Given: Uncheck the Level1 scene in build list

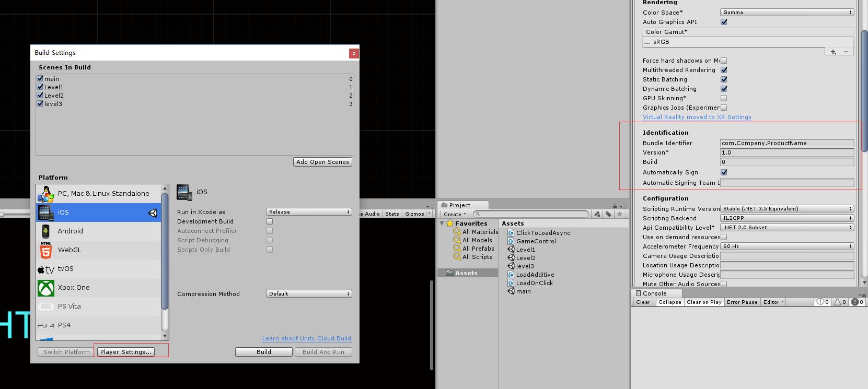Looking at the screenshot, I should click(x=40, y=87).
